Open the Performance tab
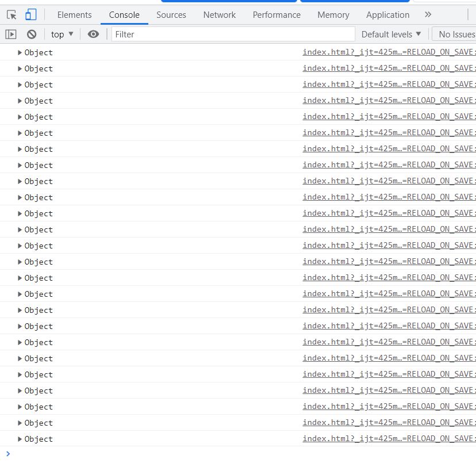Viewport: 476px width, 463px height. pos(277,15)
